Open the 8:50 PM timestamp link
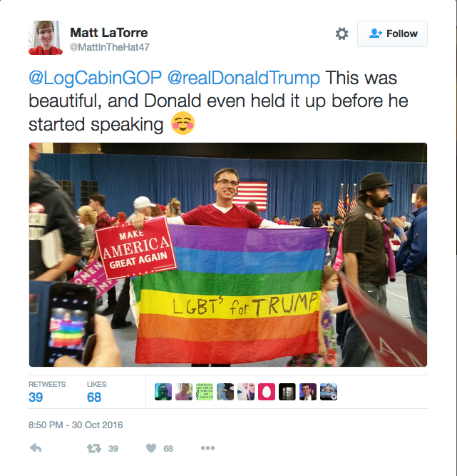Image resolution: width=457 pixels, height=476 pixels. click(76, 425)
